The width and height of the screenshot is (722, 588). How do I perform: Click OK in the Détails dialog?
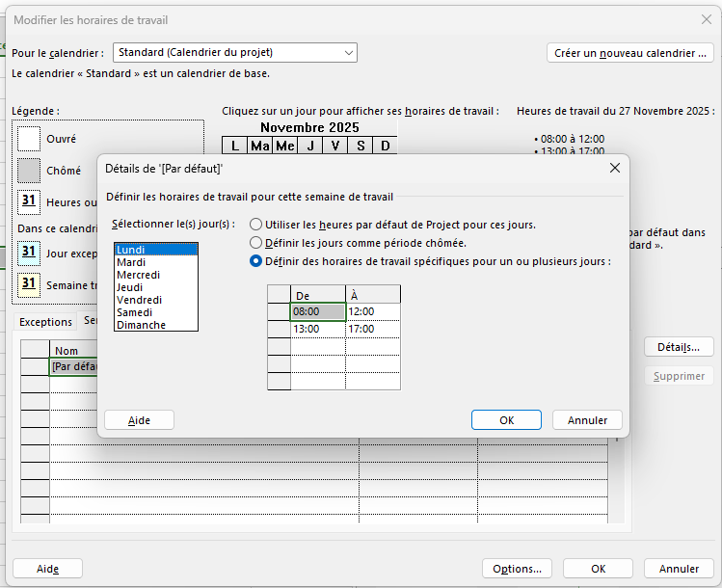(506, 420)
